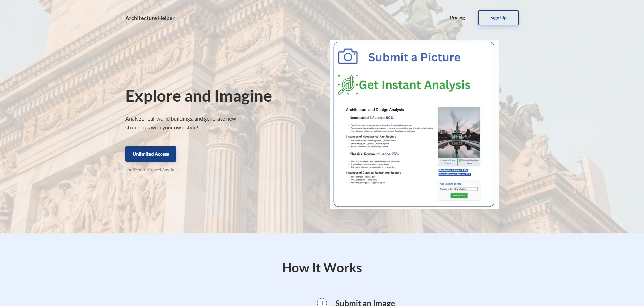Click the Architecture Helper site logo

[x=150, y=18]
